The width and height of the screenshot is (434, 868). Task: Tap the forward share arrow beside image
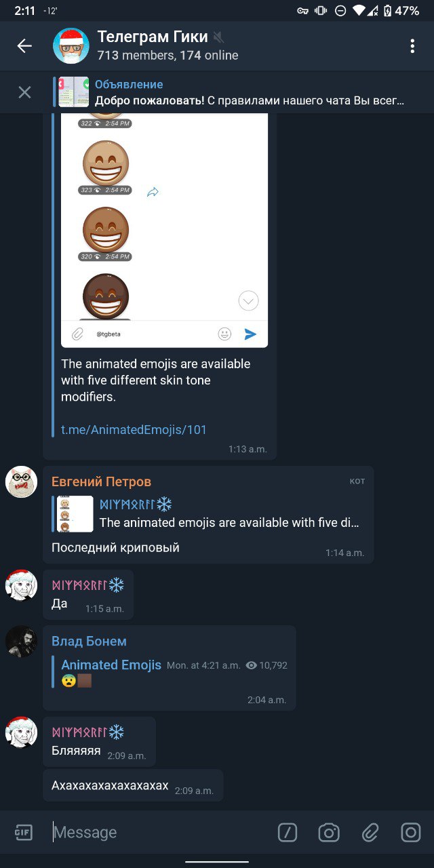153,193
